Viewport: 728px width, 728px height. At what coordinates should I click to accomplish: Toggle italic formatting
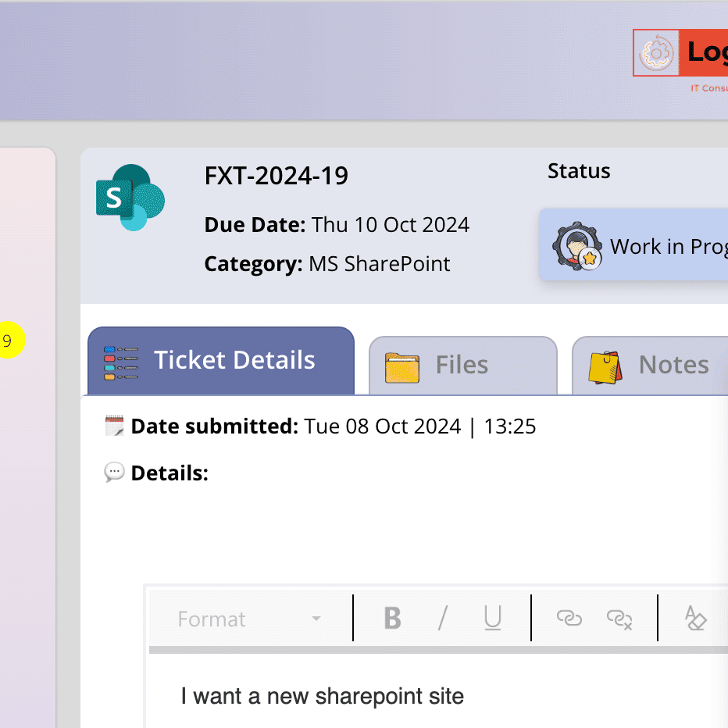(x=442, y=619)
